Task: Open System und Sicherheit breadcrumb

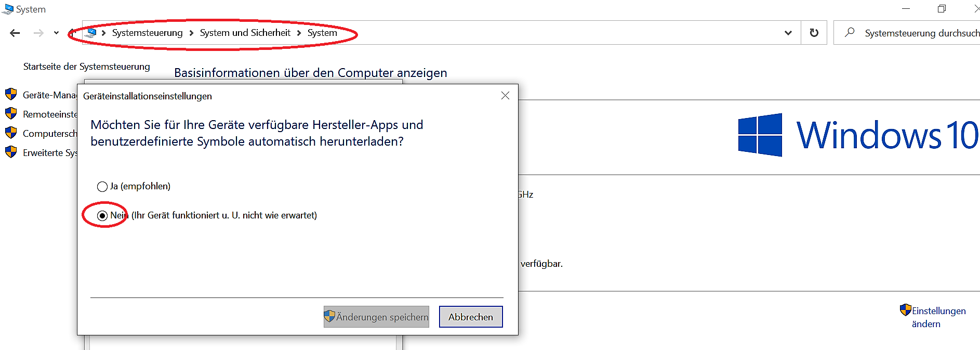Action: pyautogui.click(x=245, y=33)
